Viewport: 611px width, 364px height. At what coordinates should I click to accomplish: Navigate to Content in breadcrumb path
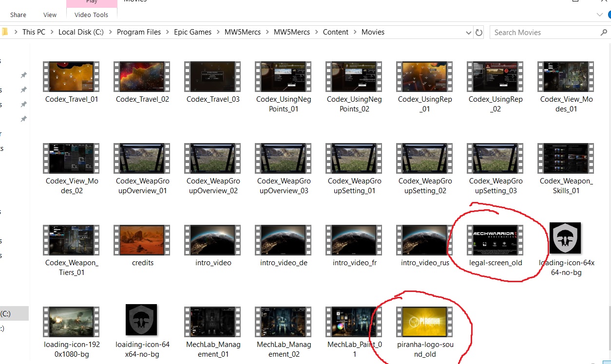335,32
